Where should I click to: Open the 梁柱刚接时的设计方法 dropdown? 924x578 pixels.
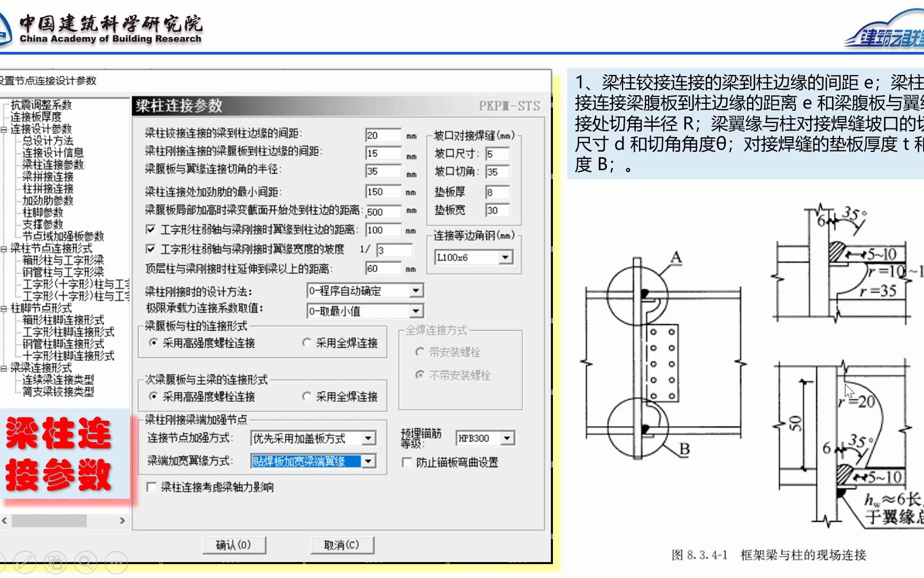[x=415, y=290]
